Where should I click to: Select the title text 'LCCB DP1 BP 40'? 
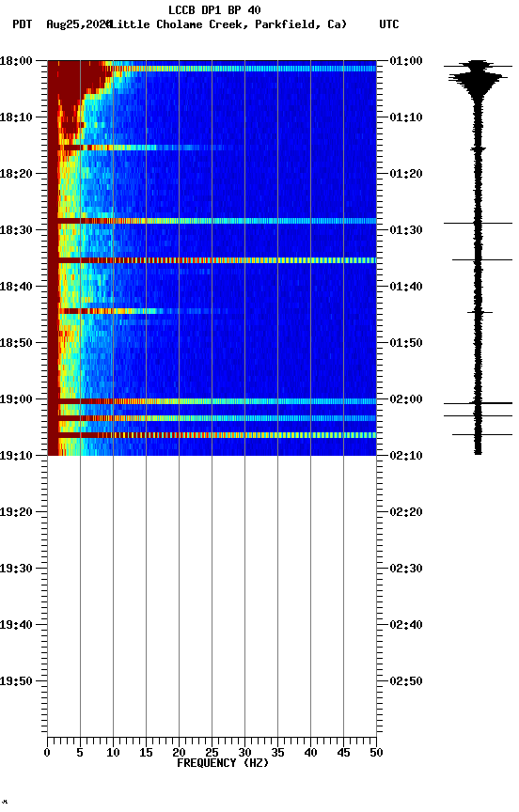214,9
